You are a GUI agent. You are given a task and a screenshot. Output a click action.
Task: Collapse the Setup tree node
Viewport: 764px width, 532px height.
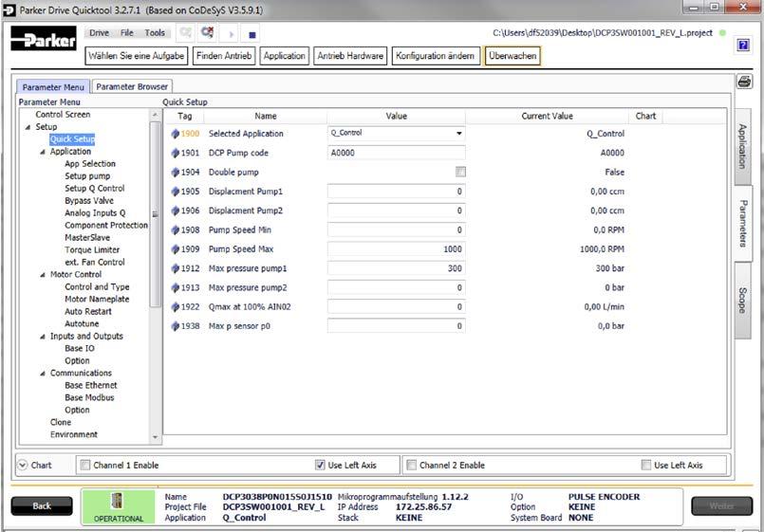pyautogui.click(x=28, y=127)
